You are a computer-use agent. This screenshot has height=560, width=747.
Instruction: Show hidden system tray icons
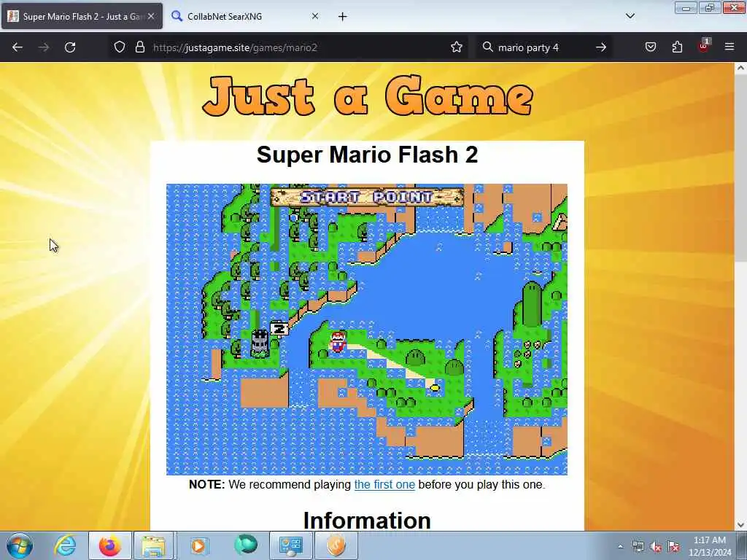pos(620,547)
